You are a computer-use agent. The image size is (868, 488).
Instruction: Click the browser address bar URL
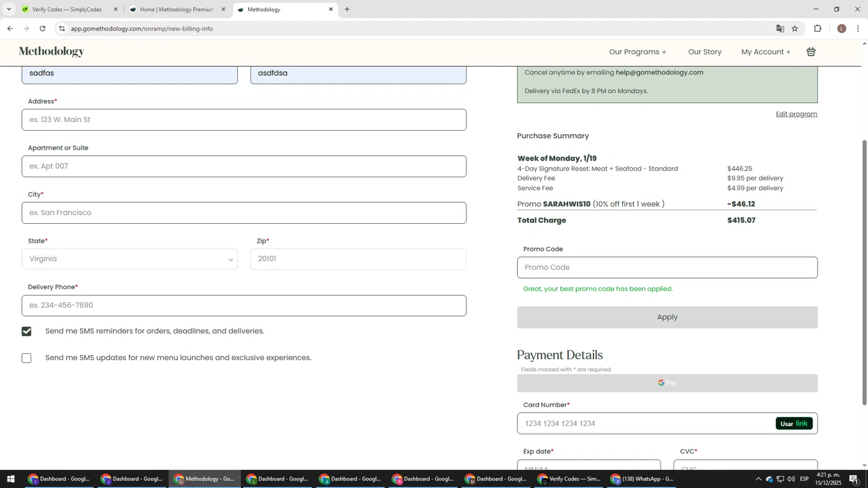click(142, 28)
